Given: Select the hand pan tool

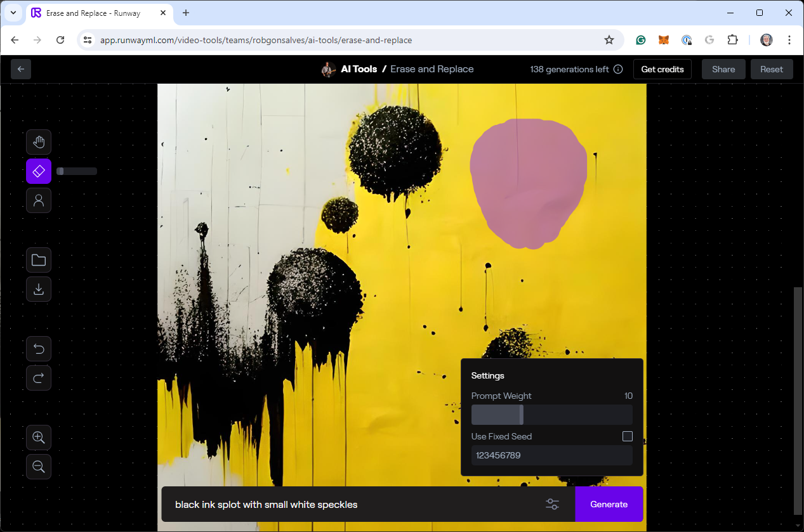Looking at the screenshot, I should [39, 142].
